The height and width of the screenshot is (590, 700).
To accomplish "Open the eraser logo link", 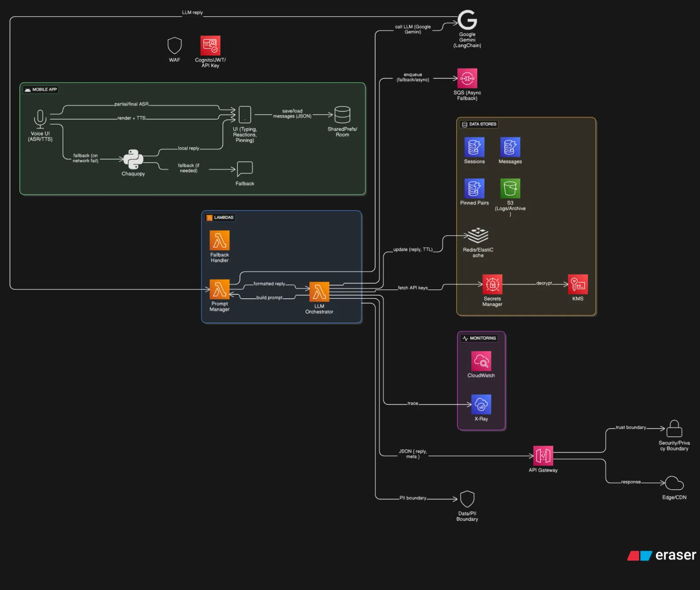I will [x=662, y=555].
